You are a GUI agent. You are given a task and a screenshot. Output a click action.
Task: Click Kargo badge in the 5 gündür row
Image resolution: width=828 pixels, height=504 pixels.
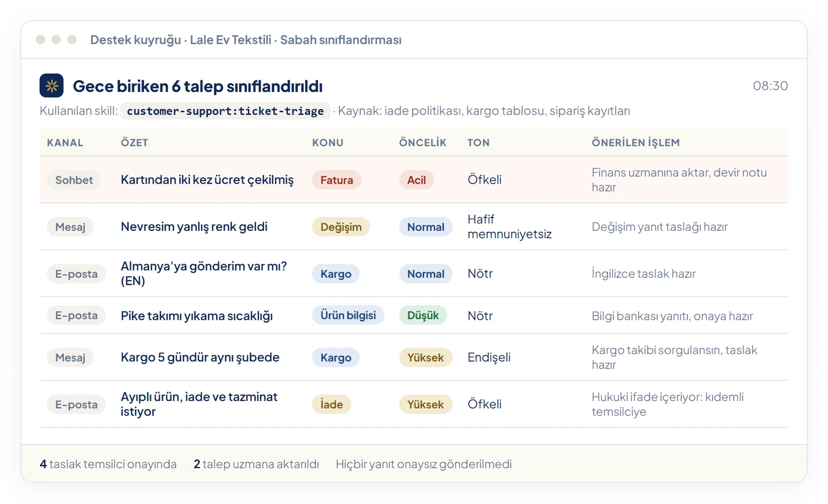coord(335,358)
